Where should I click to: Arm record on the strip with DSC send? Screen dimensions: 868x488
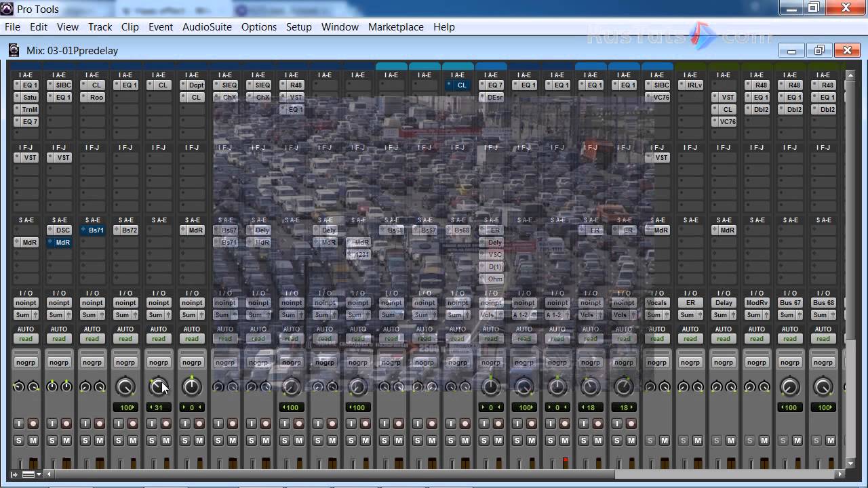point(66,424)
